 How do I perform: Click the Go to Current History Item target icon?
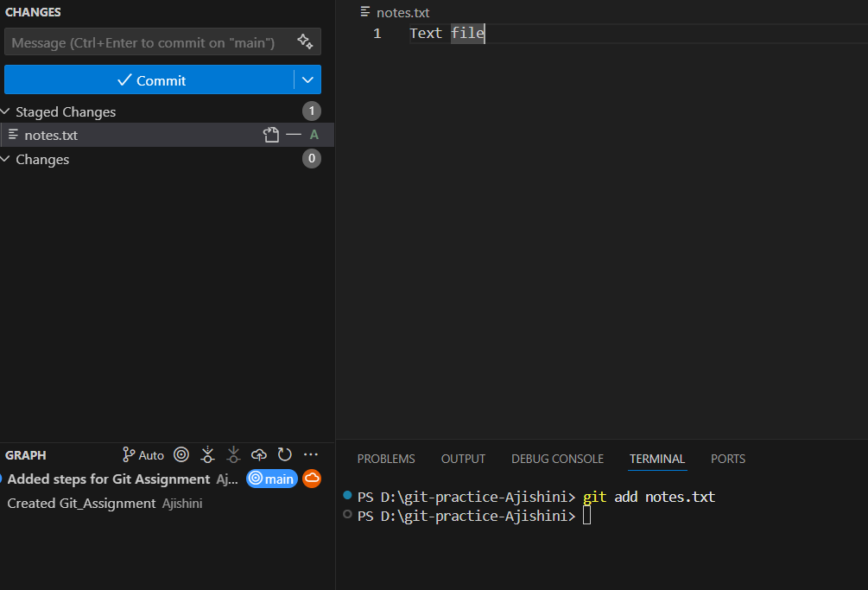[181, 454]
